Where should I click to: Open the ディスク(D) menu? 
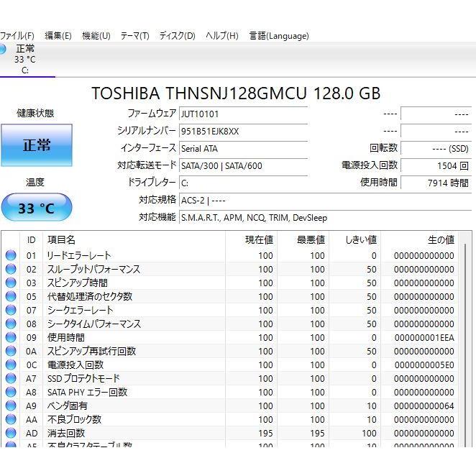(x=178, y=36)
